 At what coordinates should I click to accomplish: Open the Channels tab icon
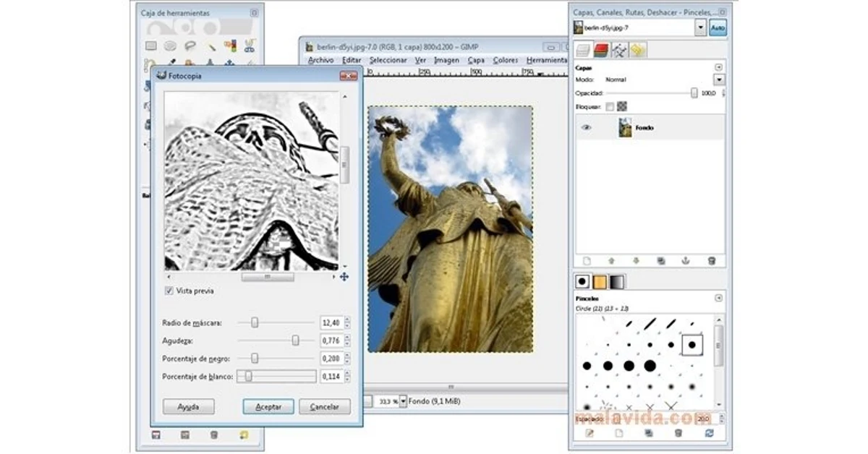[600, 50]
